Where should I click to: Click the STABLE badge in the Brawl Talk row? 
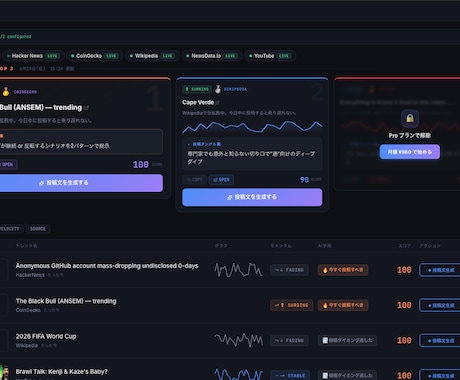click(x=290, y=375)
